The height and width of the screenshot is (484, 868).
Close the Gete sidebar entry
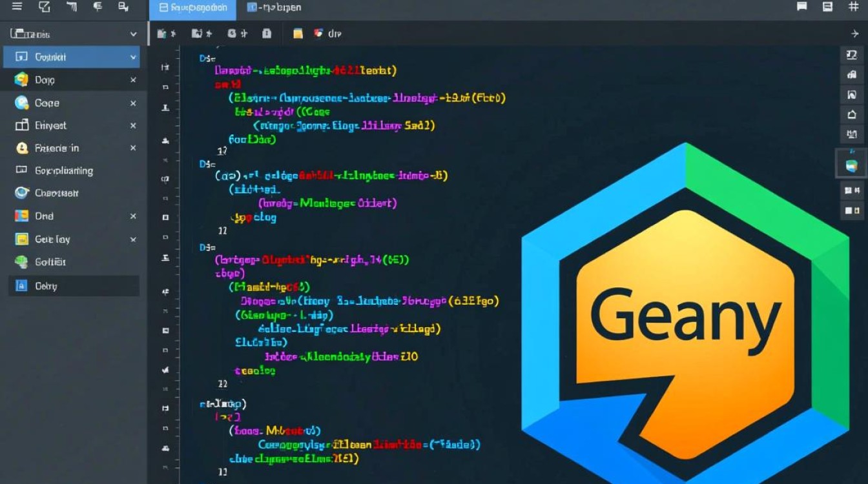click(x=133, y=239)
